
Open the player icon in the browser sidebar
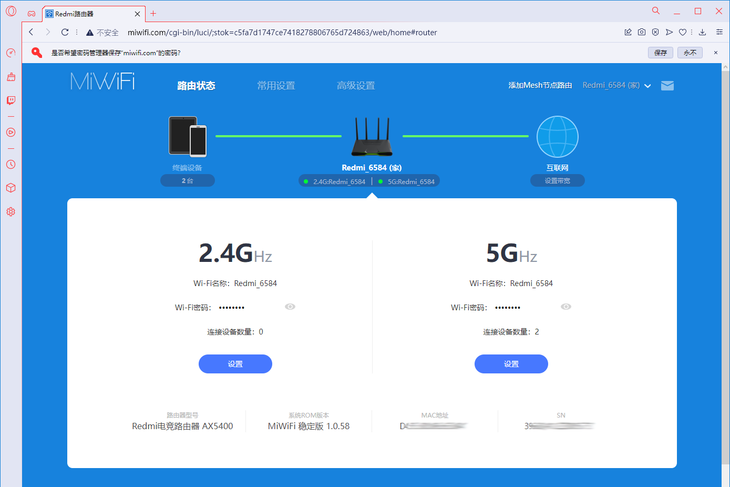[11, 131]
